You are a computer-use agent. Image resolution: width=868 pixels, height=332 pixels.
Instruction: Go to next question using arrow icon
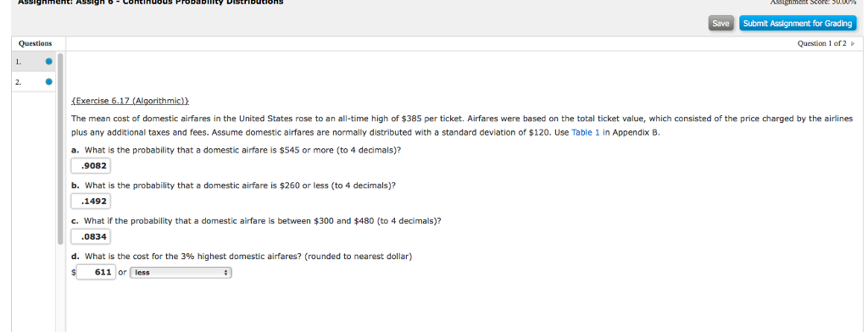point(853,44)
